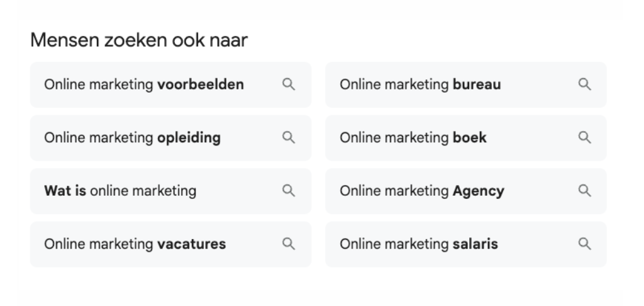Select the Online marketing vacatures text

(x=135, y=244)
